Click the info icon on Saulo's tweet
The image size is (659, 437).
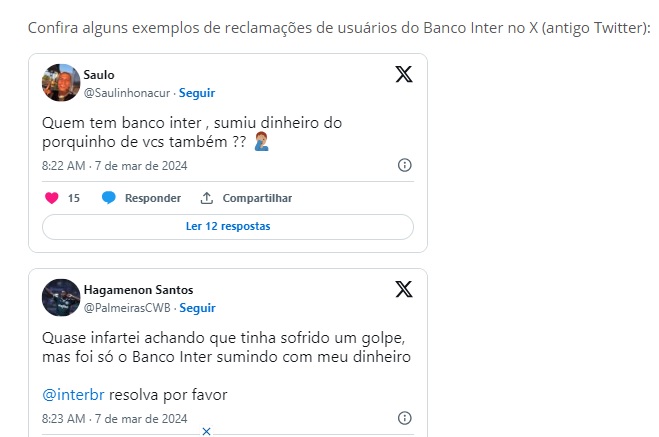click(x=405, y=165)
